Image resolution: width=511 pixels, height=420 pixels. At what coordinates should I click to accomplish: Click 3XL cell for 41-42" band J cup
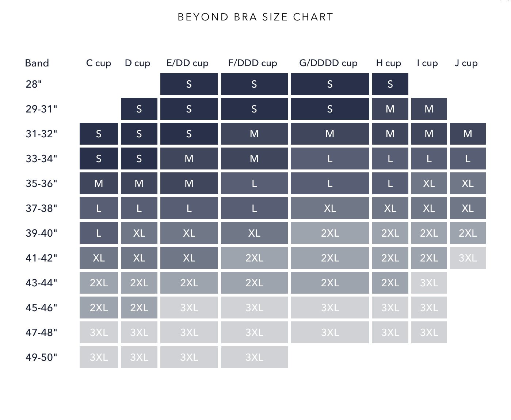click(x=468, y=258)
